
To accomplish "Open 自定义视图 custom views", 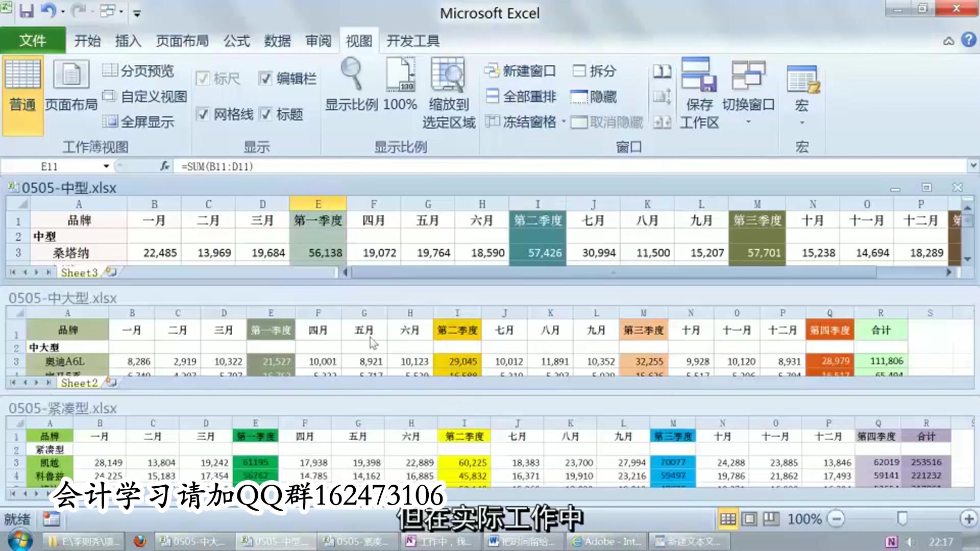I will click(144, 96).
